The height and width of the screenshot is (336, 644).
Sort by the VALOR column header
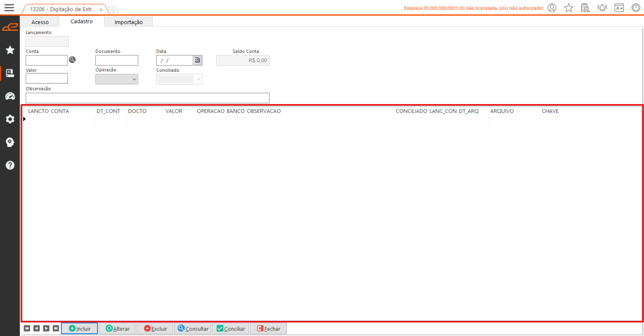174,111
